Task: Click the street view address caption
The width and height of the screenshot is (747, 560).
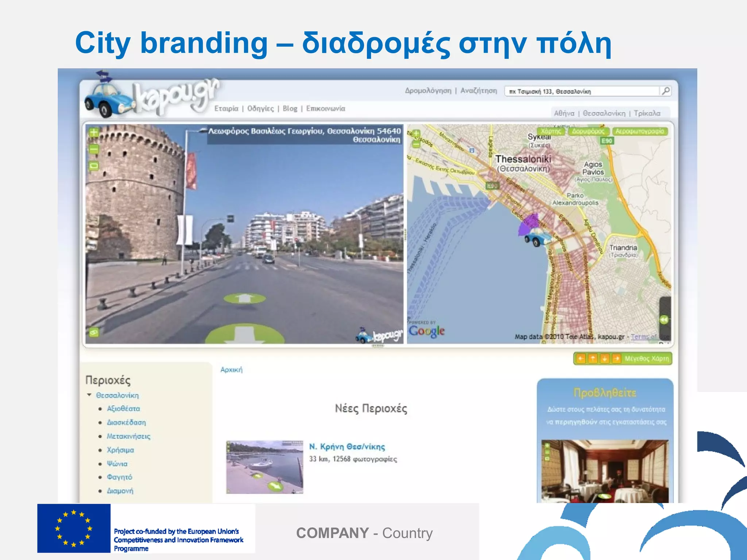Action: click(x=305, y=135)
